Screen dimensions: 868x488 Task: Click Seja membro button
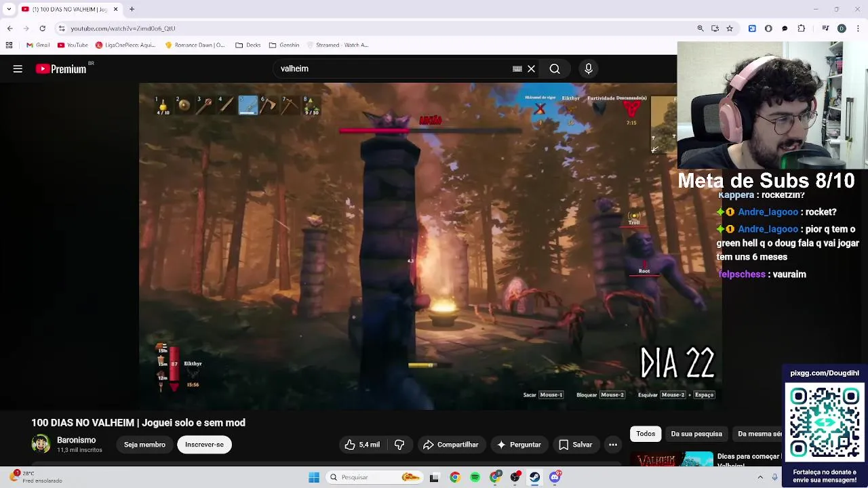144,445
